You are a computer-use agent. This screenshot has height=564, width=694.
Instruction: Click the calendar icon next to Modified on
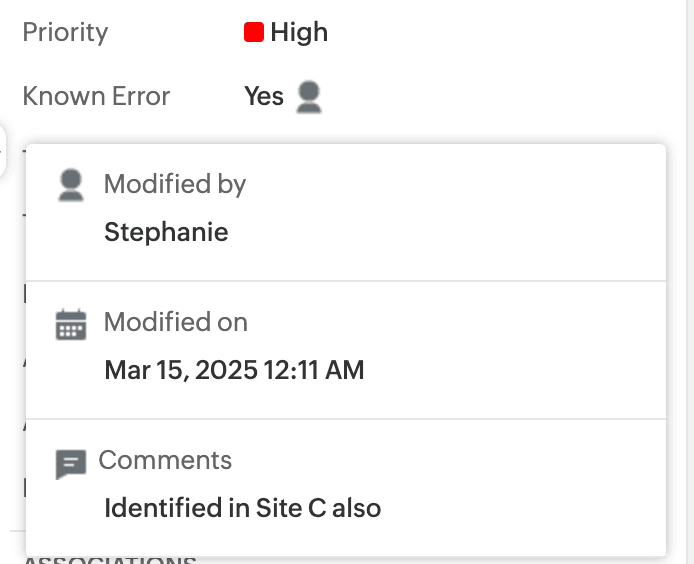[71, 324]
